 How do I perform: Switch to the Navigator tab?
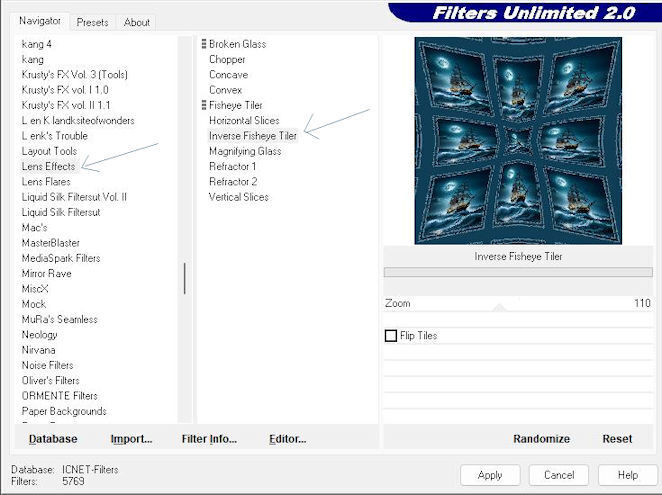coord(40,21)
